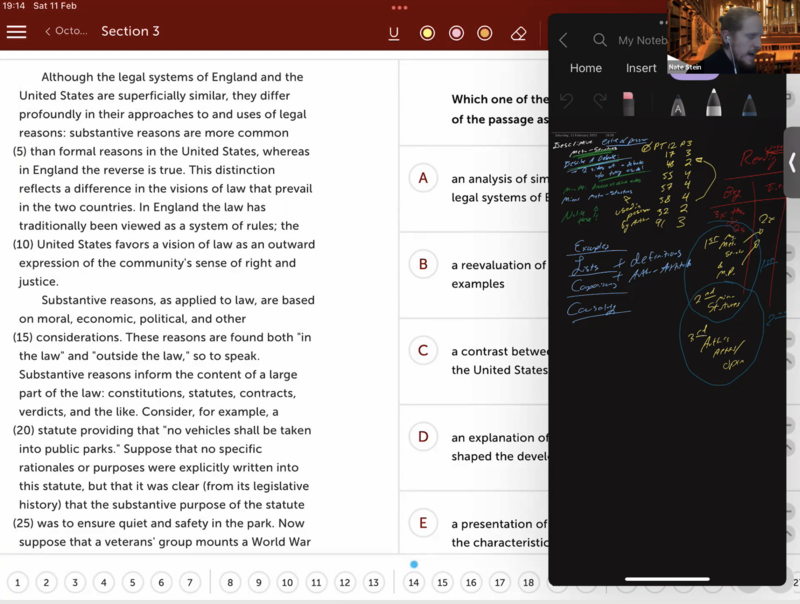Screen dimensions: 800x604
Task: Choose the white pen tool
Action: coord(714,103)
